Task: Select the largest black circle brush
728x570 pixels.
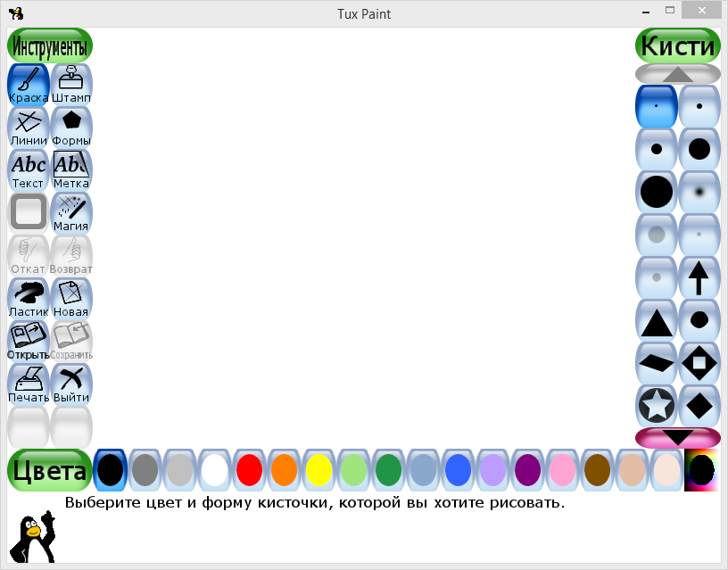Action: 656,192
